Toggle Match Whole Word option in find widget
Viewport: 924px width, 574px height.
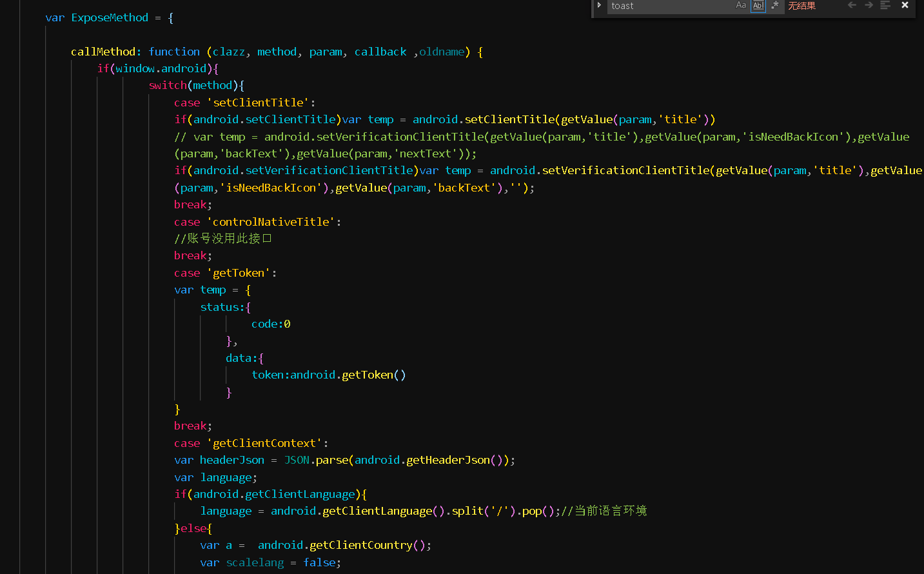(x=758, y=5)
